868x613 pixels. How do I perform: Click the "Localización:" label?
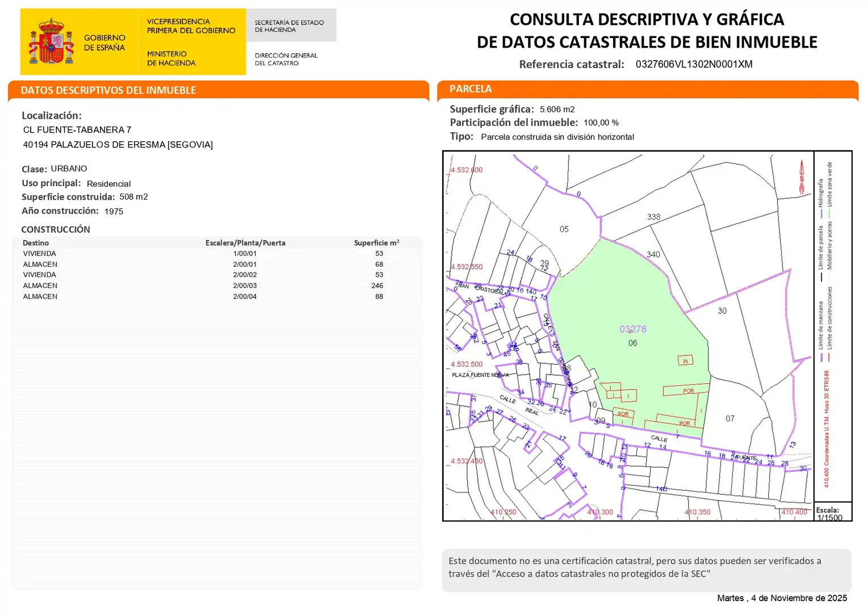[x=52, y=116]
